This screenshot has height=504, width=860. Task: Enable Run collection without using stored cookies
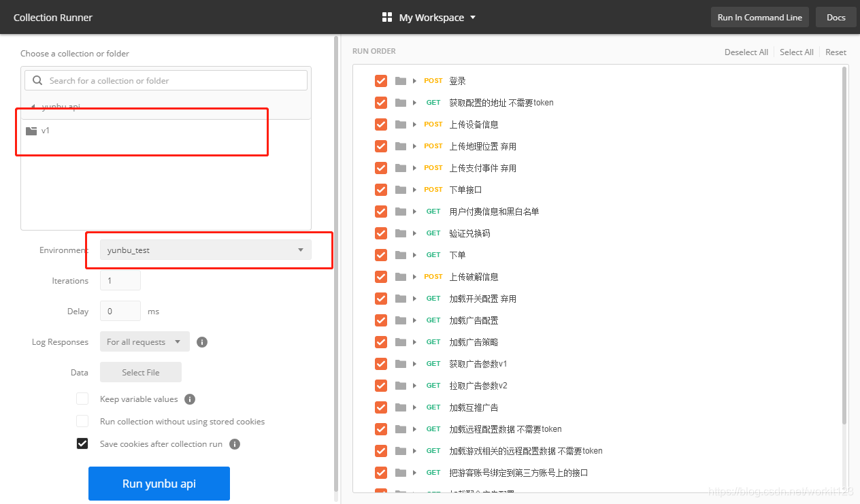coord(82,421)
